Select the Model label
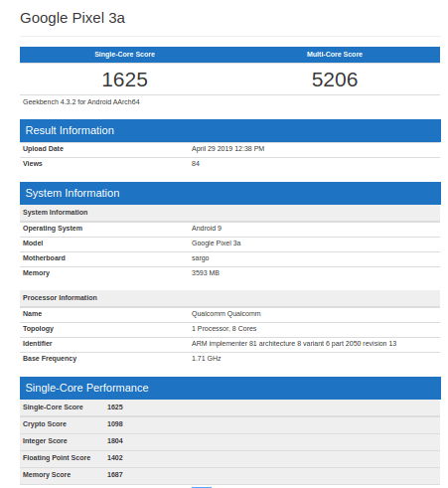The height and width of the screenshot is (488, 448). (x=33, y=244)
